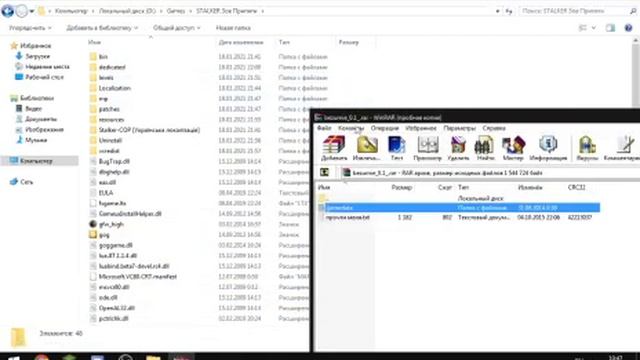Select the Microsoft.VC80.CRT.manifest file

[x=133, y=276]
